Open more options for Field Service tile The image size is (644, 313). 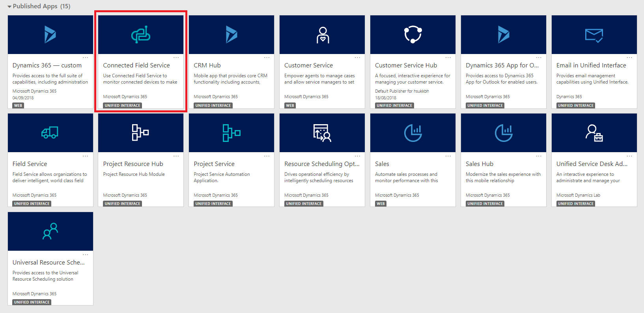tap(85, 156)
